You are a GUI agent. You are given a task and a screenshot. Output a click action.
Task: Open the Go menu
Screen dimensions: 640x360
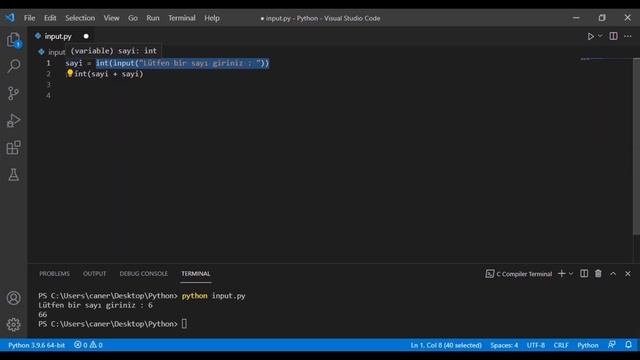point(133,18)
